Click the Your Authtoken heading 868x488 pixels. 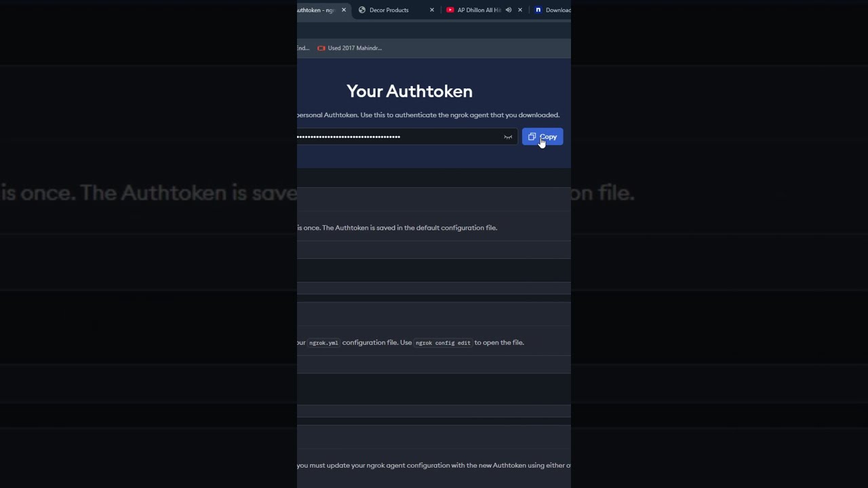pyautogui.click(x=410, y=91)
